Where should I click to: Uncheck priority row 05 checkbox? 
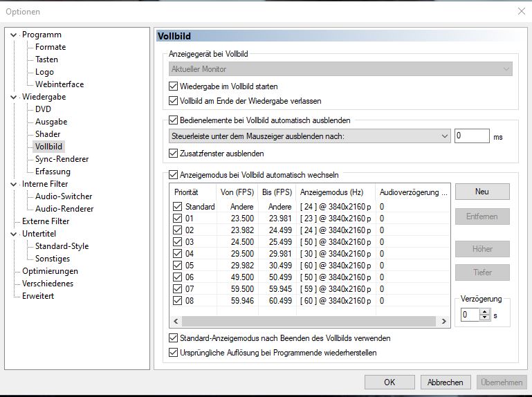(x=177, y=266)
